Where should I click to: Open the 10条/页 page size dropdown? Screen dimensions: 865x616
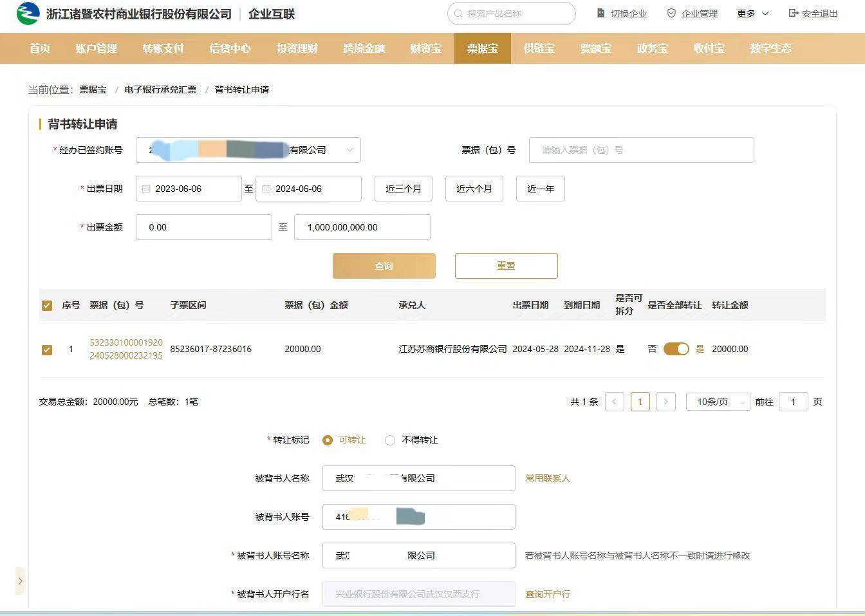coord(718,402)
